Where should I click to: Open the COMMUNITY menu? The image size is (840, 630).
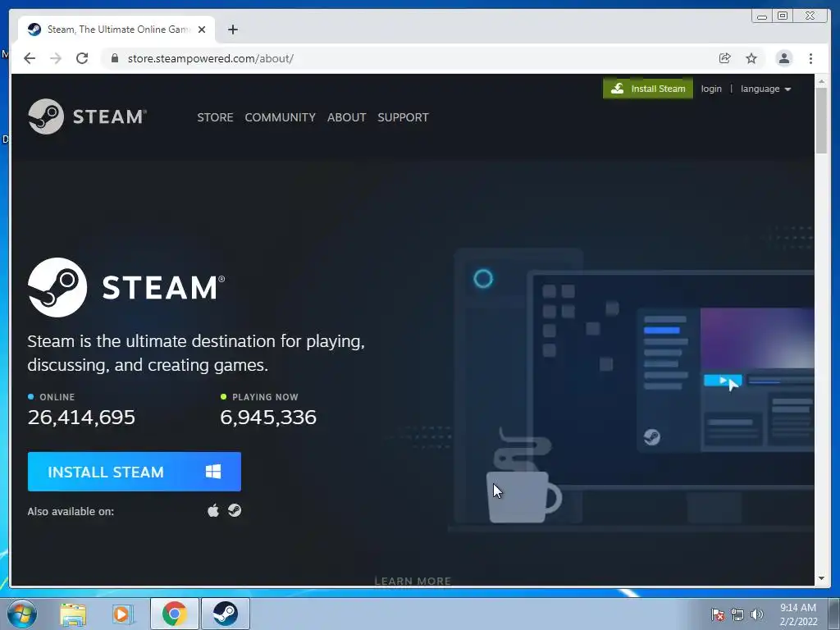281,117
